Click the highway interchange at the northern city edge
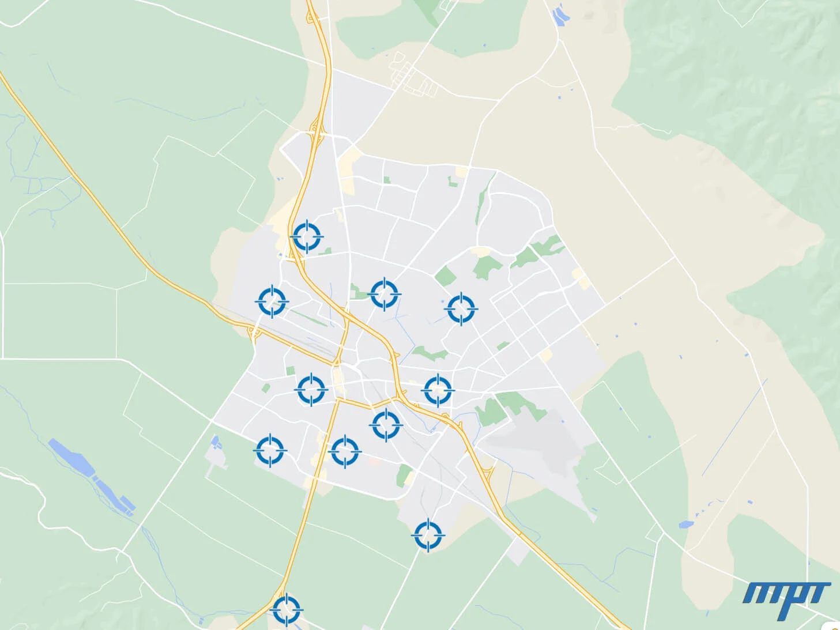This screenshot has height=630, width=840. (315, 131)
